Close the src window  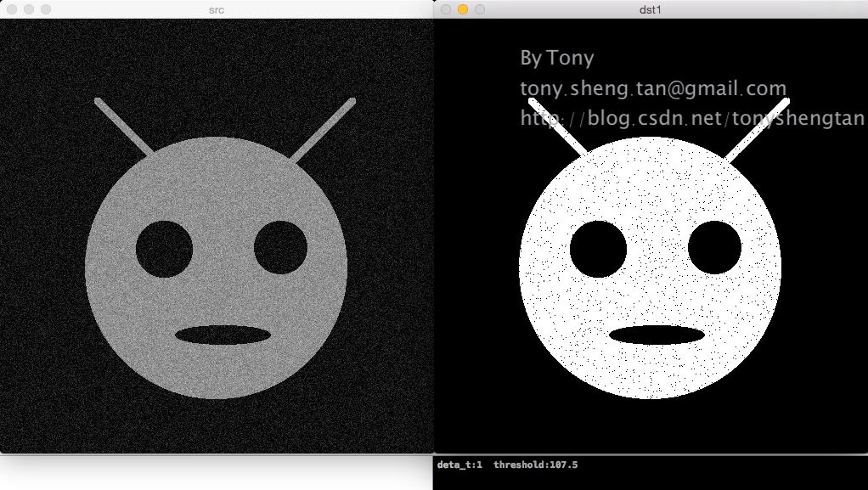click(x=12, y=9)
